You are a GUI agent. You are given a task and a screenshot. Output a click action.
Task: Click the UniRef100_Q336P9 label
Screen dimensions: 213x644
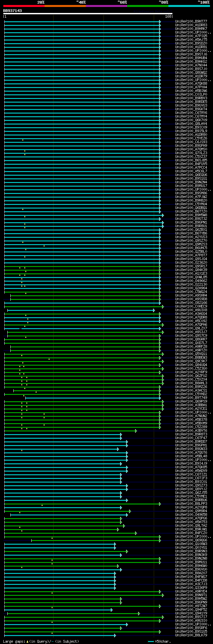(x=191, y=588)
